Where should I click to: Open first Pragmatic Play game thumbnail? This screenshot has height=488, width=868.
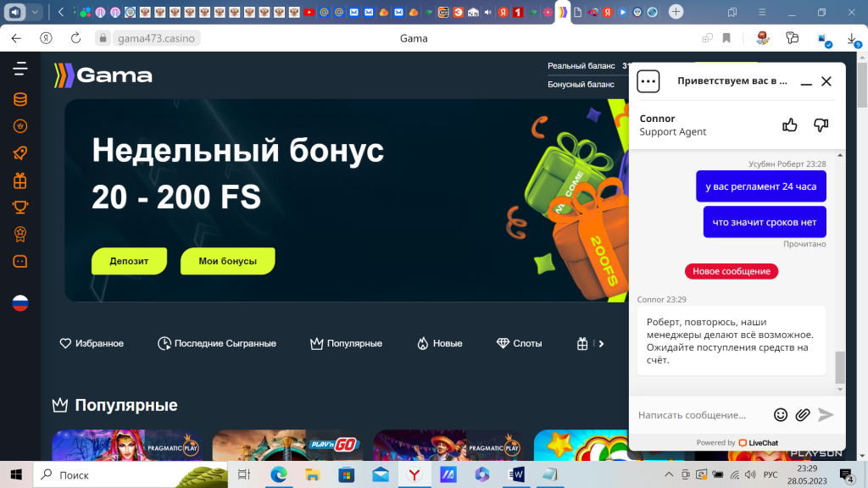pos(127,446)
